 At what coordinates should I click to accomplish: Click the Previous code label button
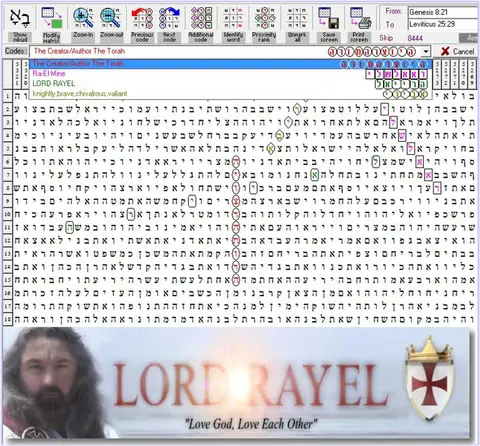tap(142, 37)
